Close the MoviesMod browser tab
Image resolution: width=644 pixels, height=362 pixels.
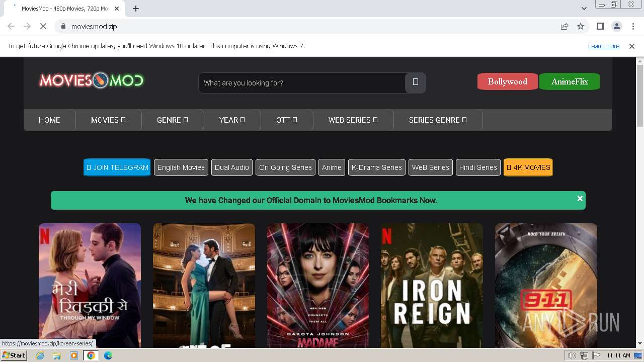click(117, 8)
